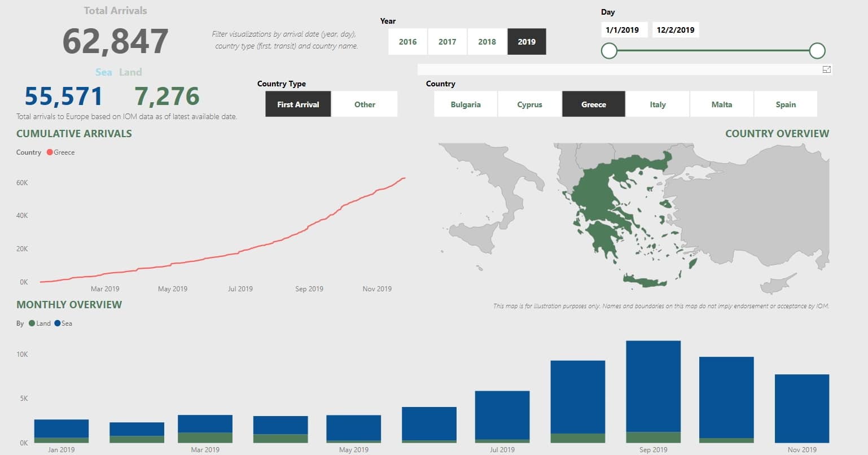The height and width of the screenshot is (455, 868).
Task: Select year 2017 filter
Action: coord(448,42)
